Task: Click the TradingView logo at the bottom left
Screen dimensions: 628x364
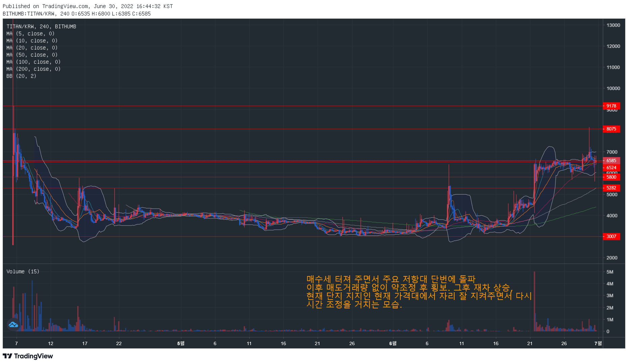Action: pos(28,356)
